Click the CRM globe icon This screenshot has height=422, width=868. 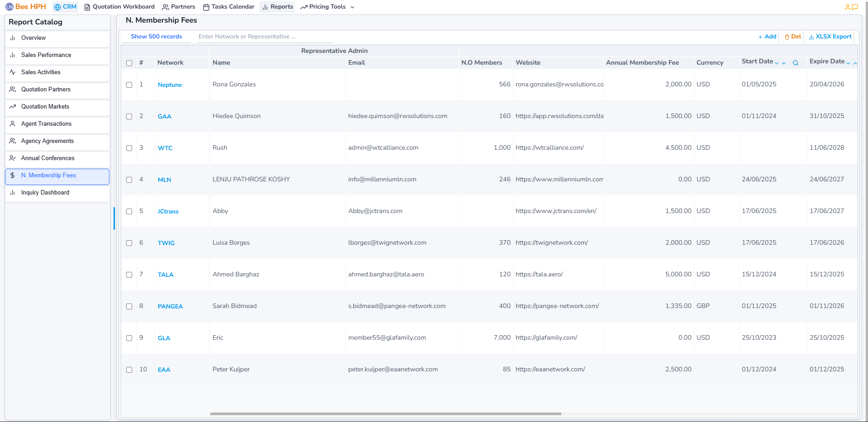click(57, 7)
